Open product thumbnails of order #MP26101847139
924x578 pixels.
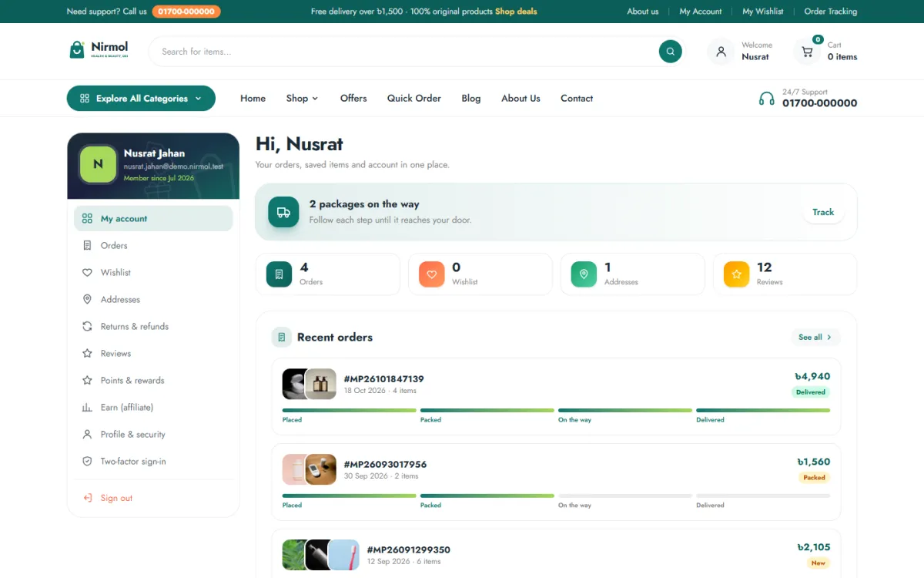coord(310,384)
